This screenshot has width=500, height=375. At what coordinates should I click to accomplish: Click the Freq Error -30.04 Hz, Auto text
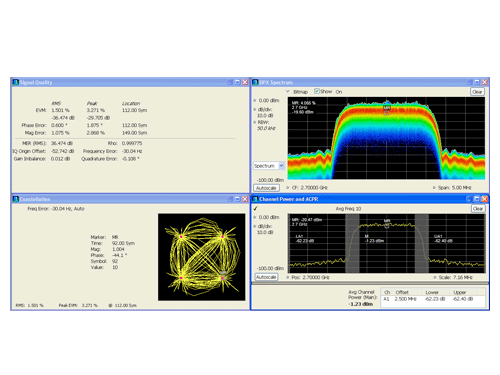click(56, 209)
